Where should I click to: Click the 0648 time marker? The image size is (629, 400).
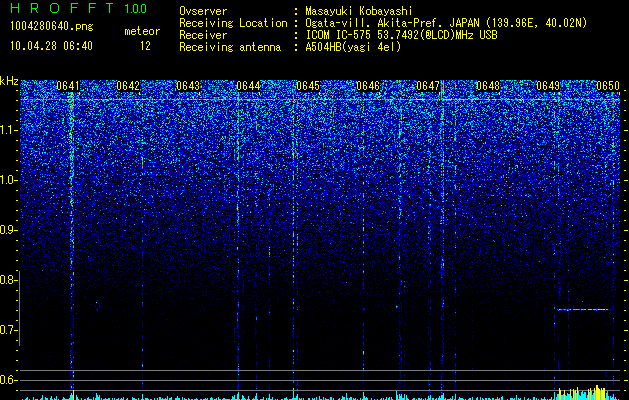click(x=488, y=86)
